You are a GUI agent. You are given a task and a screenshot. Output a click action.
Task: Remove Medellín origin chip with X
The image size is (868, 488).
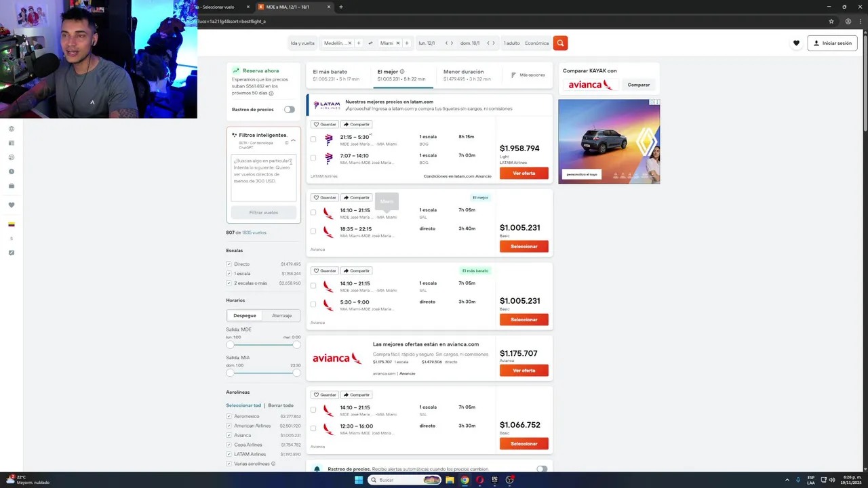coord(350,43)
